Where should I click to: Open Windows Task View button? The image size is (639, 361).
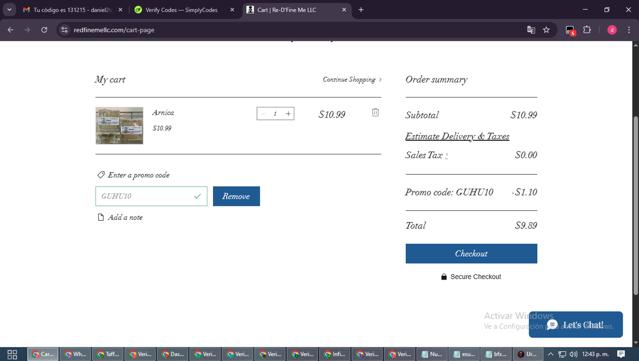[x=12, y=354]
